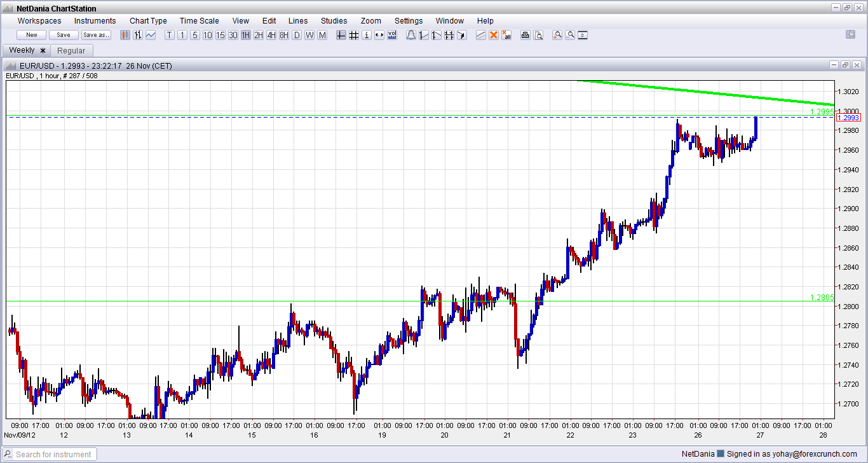The height and width of the screenshot is (463, 868).
Task: Open the Time Scale menu
Action: [x=199, y=21]
